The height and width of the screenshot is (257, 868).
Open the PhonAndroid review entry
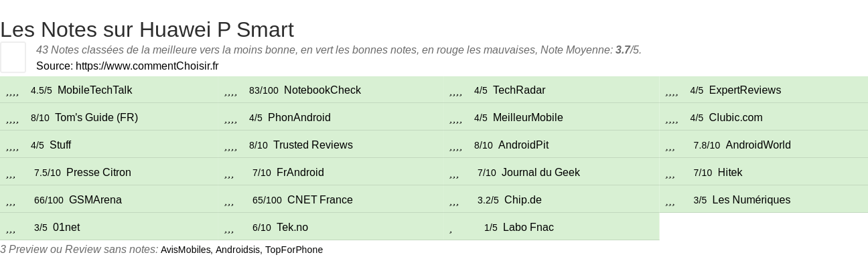coord(299,118)
